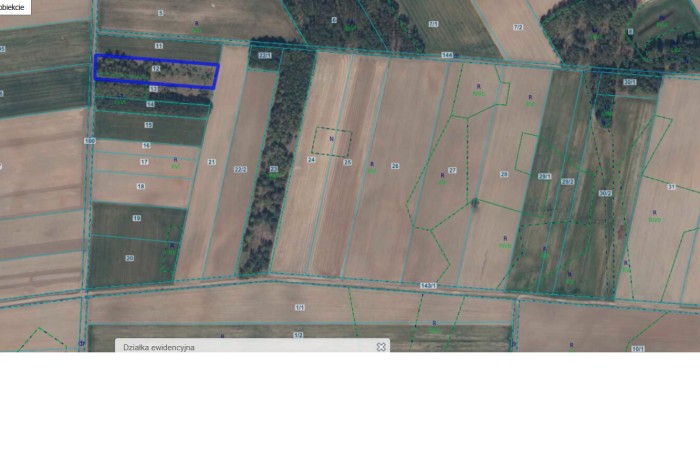Click the Działka ewidencyjna panel title
The height and width of the screenshot is (450, 700).
pyautogui.click(x=159, y=347)
